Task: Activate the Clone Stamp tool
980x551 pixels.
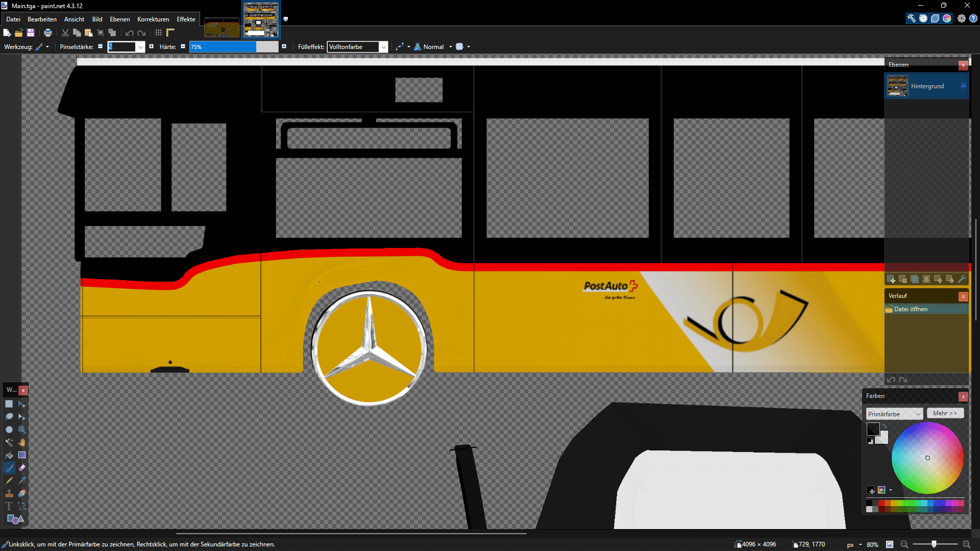Action: tap(9, 493)
